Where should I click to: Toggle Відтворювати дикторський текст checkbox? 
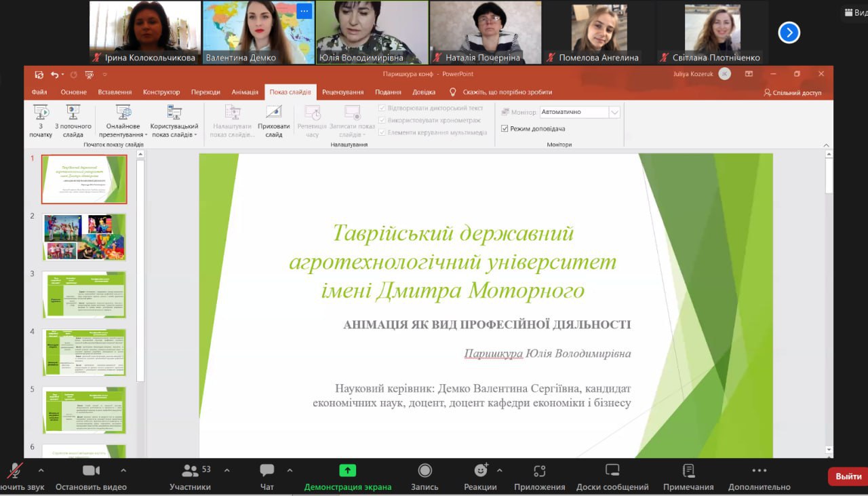click(382, 108)
